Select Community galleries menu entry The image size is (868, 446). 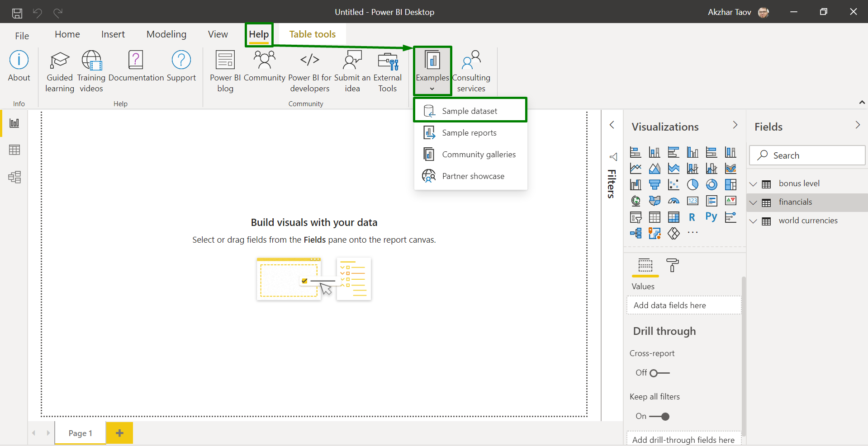[470, 155]
